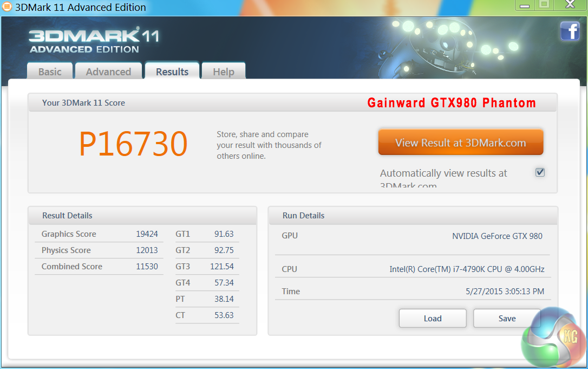Click the Run Details panel header
The image size is (588, 369).
click(x=413, y=216)
